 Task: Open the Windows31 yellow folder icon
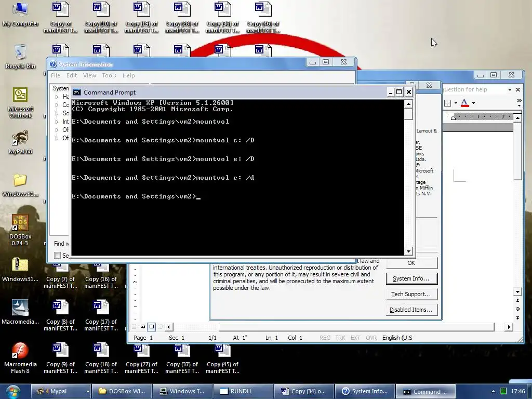coord(20,185)
